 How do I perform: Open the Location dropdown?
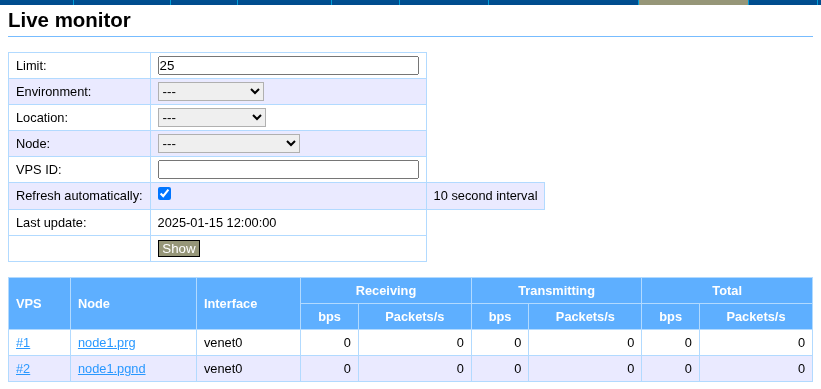[x=212, y=118]
